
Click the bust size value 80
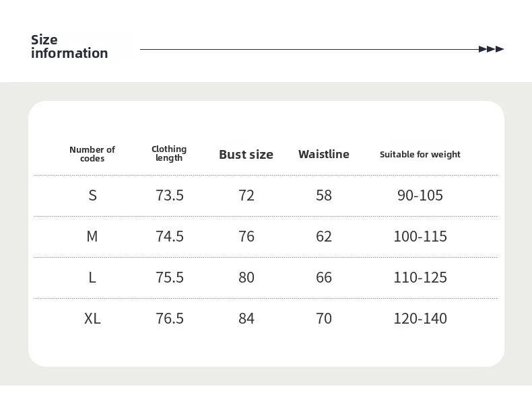click(246, 277)
